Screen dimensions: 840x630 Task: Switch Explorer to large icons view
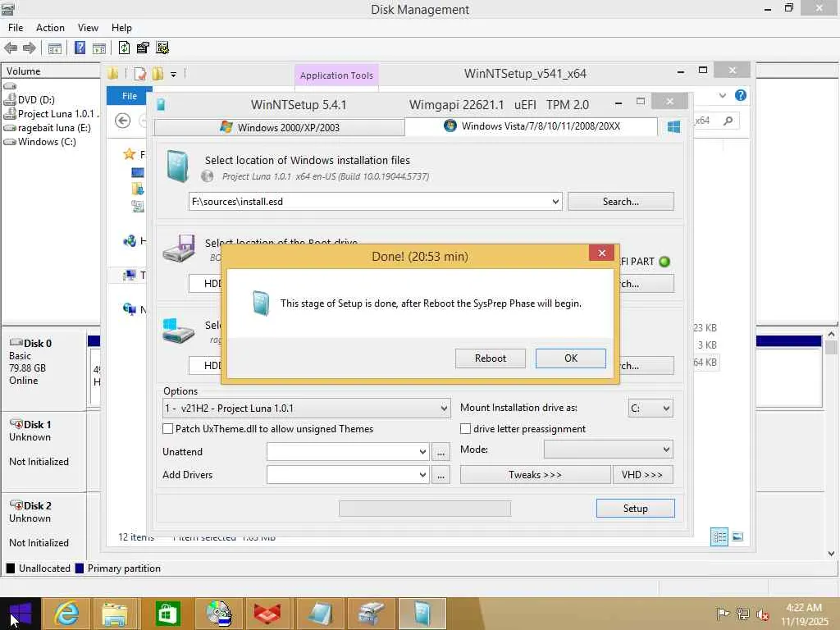[737, 536]
